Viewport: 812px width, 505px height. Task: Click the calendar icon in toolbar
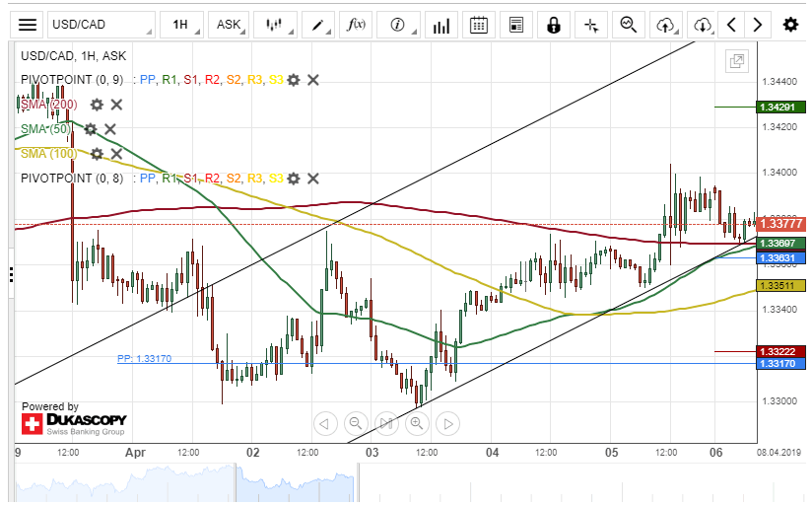478,25
